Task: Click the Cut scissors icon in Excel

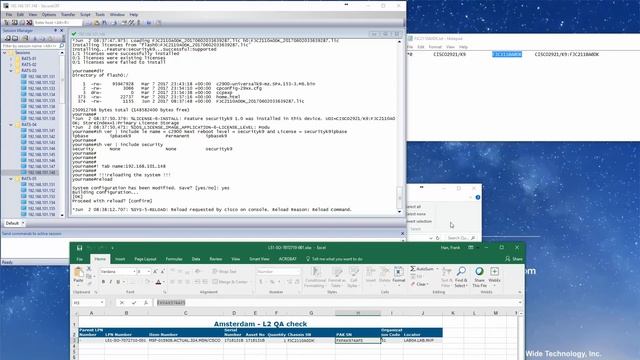Action: 89,270
